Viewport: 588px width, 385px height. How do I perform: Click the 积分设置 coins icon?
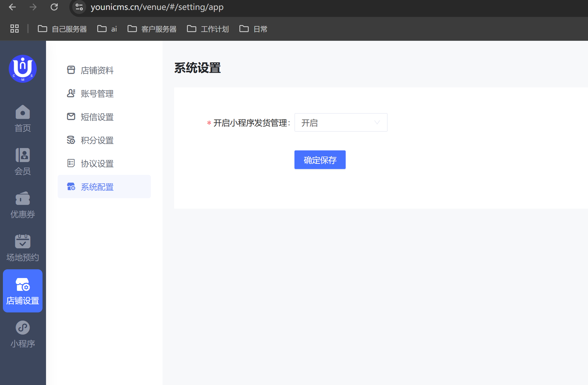coord(71,140)
